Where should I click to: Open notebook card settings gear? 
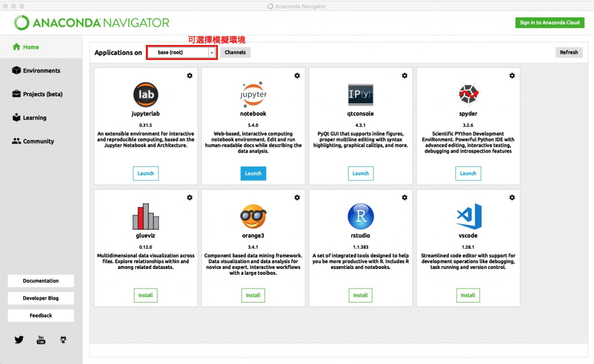pyautogui.click(x=298, y=76)
